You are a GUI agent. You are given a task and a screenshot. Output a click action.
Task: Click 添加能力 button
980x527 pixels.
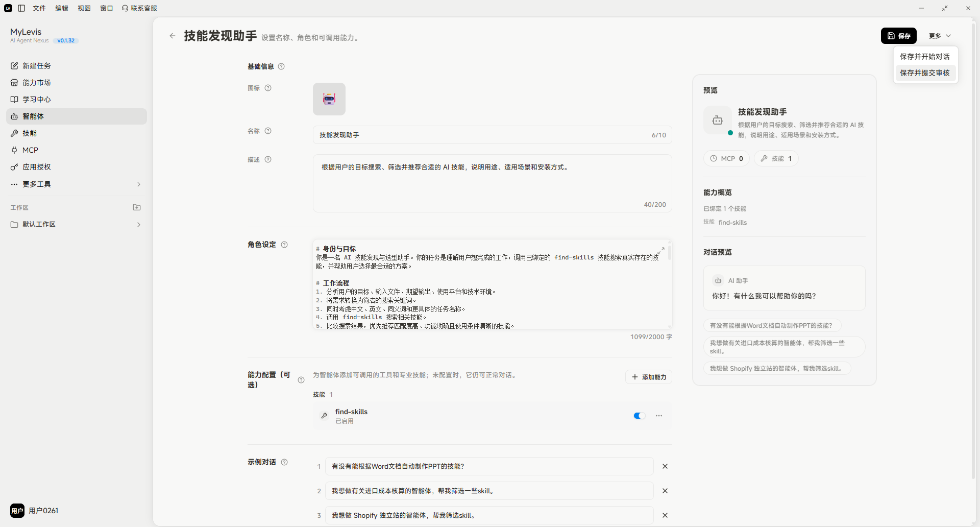pos(649,377)
